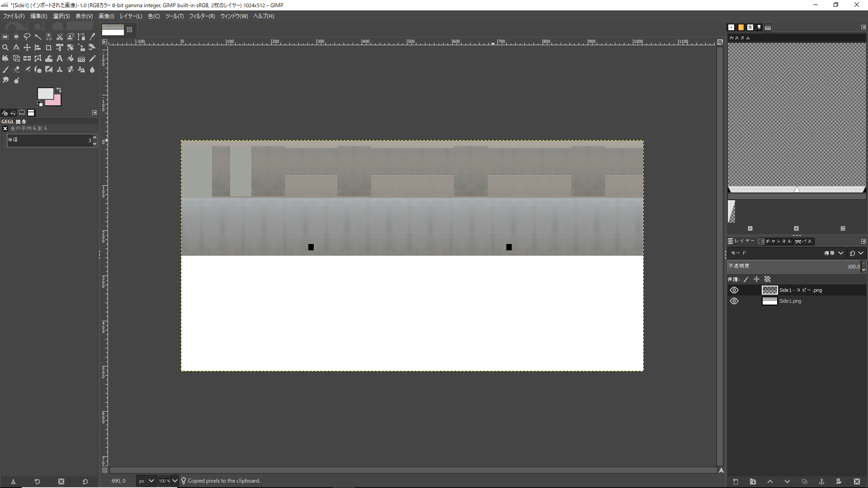Screen dimensions: 868x488
Task: Select the Bucket Fill tool
Action: tap(71, 58)
